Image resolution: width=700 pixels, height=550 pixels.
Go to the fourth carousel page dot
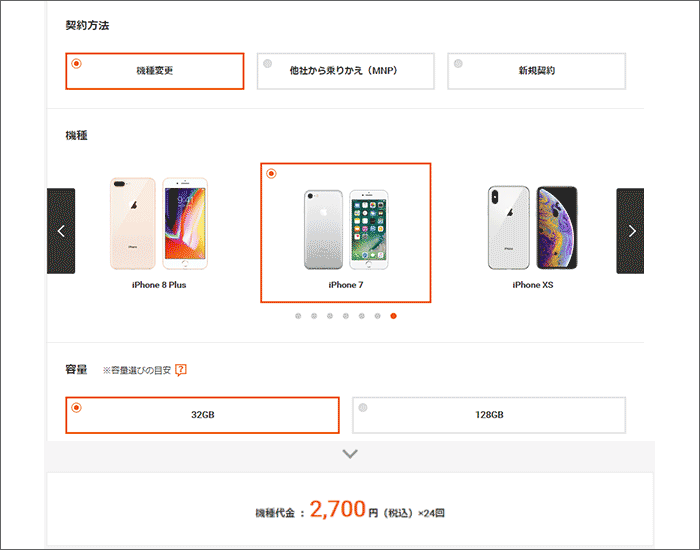(346, 316)
